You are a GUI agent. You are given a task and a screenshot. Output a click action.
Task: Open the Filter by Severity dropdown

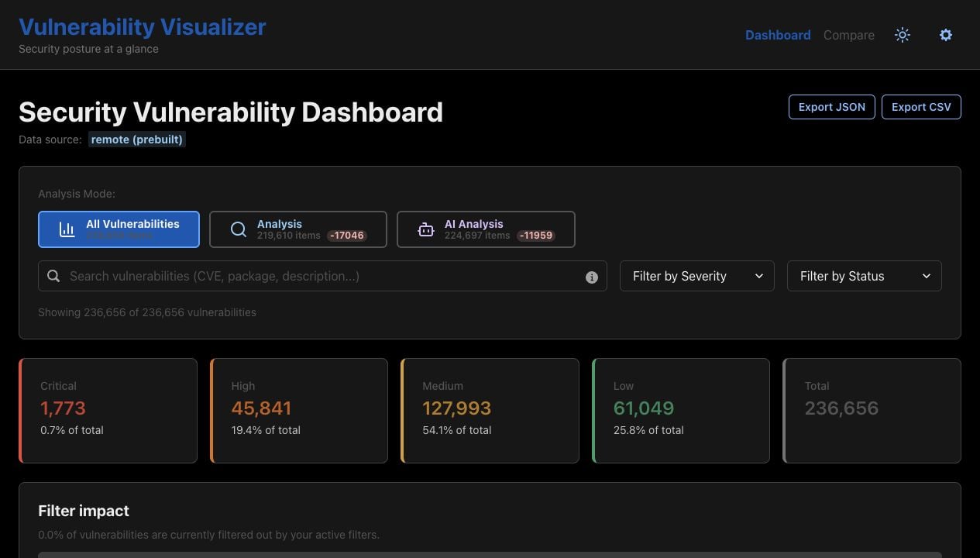point(697,276)
